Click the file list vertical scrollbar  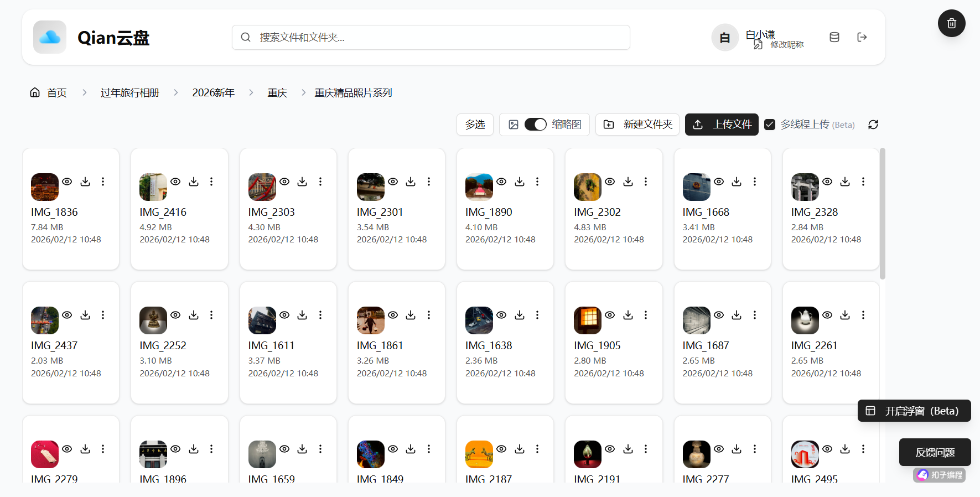[883, 214]
